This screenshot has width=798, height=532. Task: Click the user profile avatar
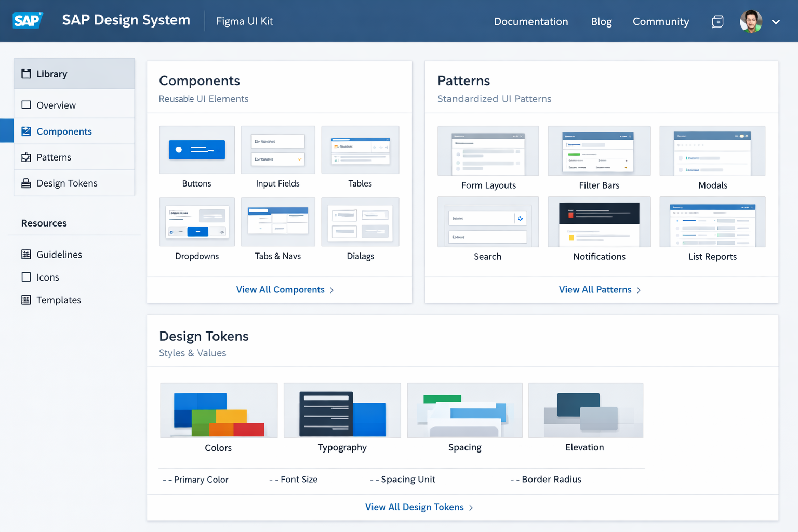(751, 21)
